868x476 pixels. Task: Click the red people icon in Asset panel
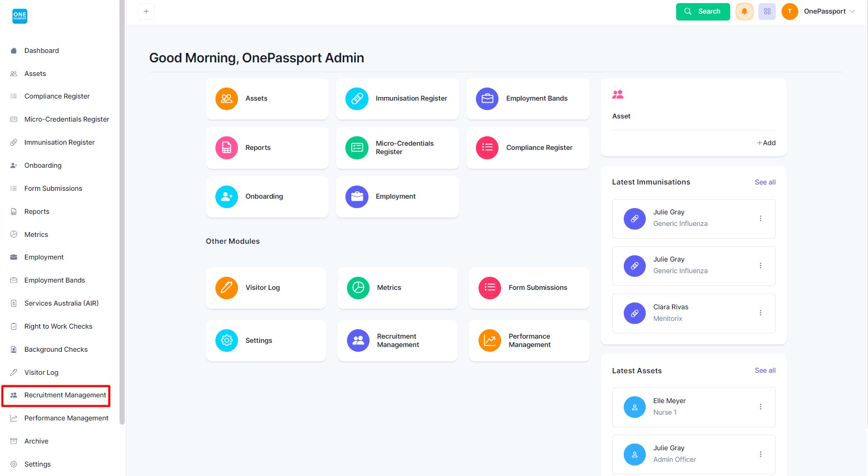click(618, 94)
